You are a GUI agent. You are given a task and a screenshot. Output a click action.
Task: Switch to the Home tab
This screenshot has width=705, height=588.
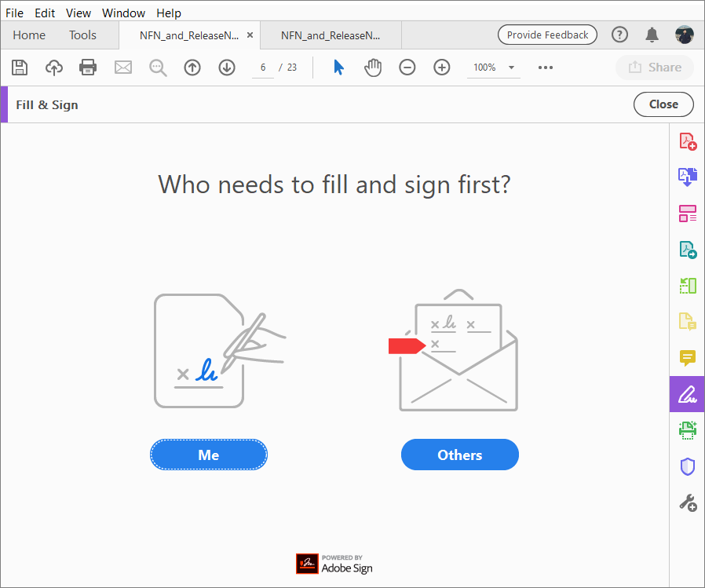[x=29, y=35]
